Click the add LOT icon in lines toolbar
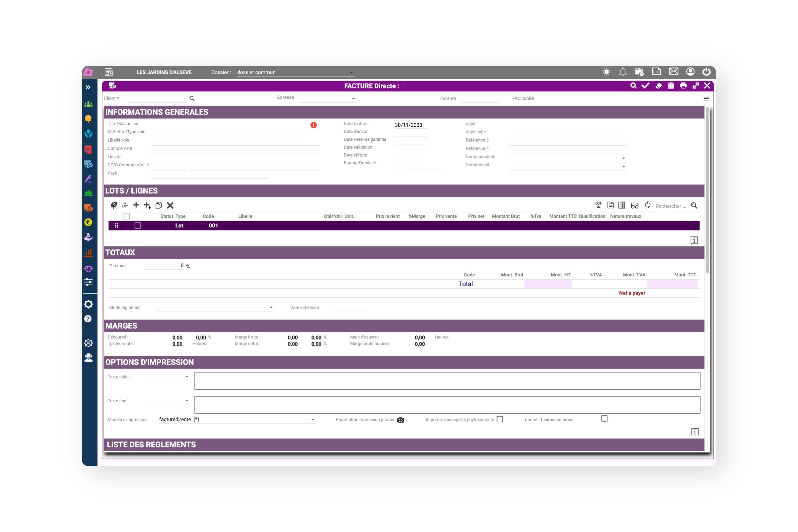 [x=125, y=205]
